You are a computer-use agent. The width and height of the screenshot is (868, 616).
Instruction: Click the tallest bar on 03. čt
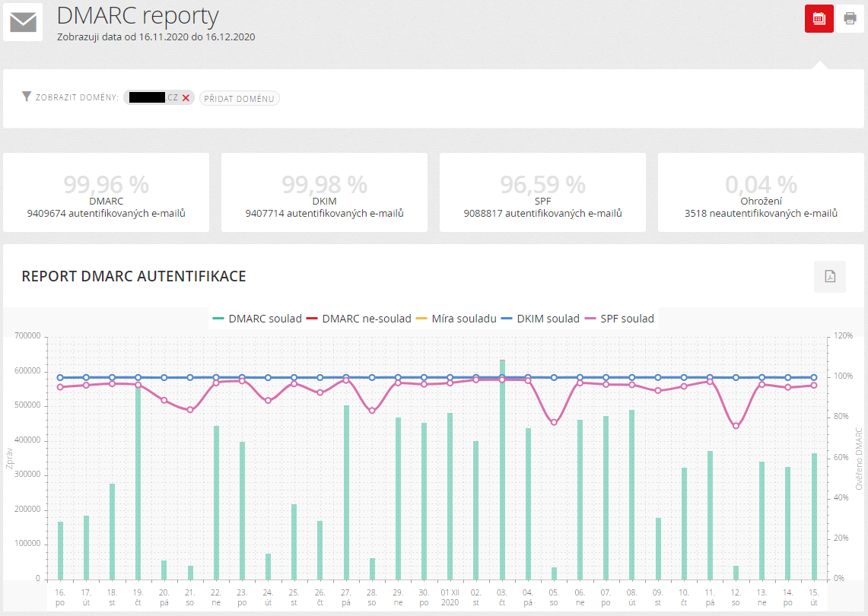(x=502, y=469)
